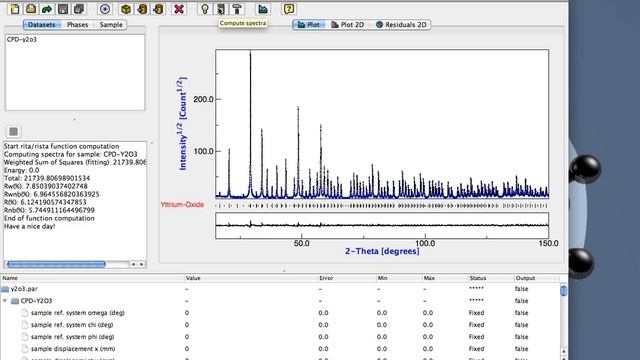Click the chi parameter file icon
This screenshot has height=360, width=640.
25,325
